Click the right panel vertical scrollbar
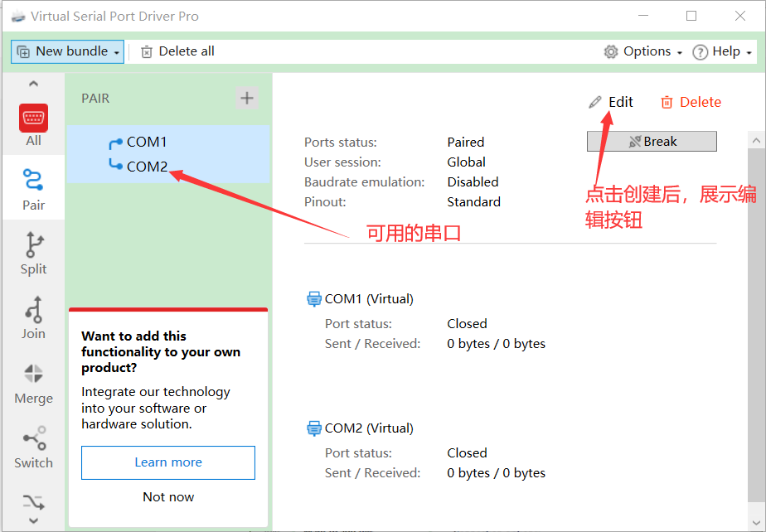This screenshot has width=766, height=532. click(756, 324)
